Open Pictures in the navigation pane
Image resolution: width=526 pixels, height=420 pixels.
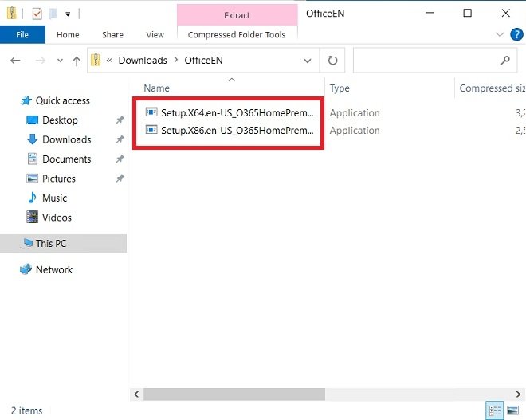pos(59,179)
